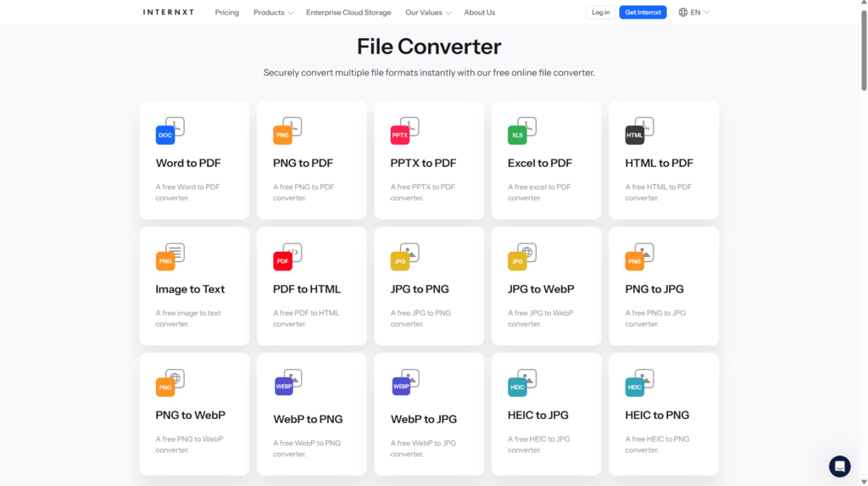868x486 pixels.
Task: Click 'A free WebP to JPG converter.' text
Action: [423, 449]
